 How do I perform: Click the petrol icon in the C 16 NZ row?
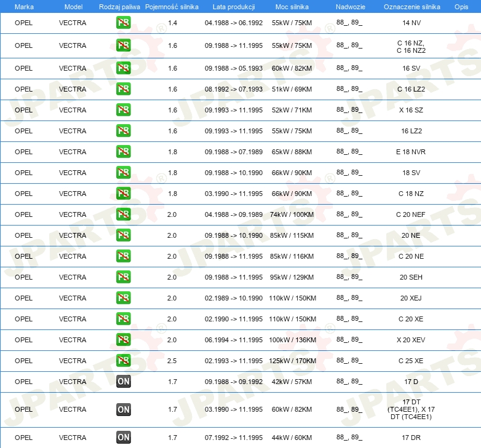[123, 45]
